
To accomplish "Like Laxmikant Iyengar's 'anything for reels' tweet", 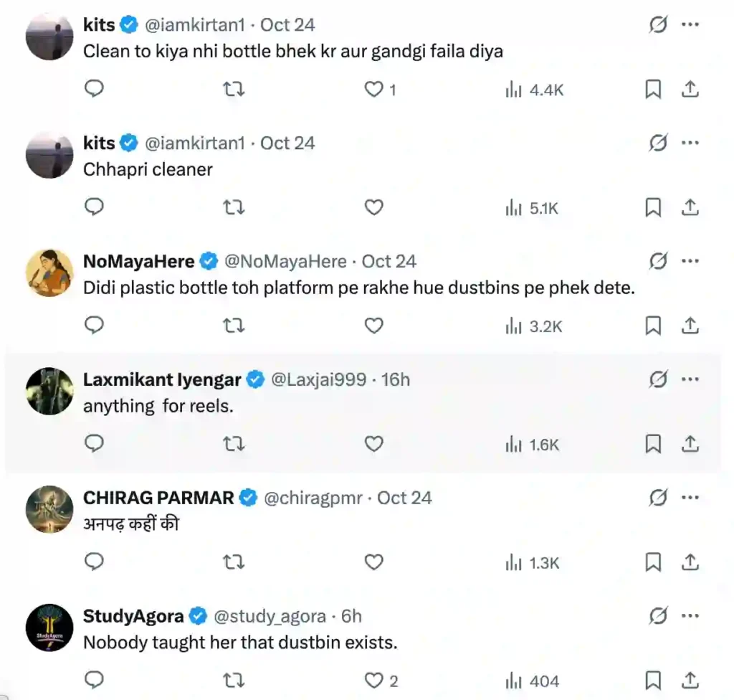I will (374, 445).
